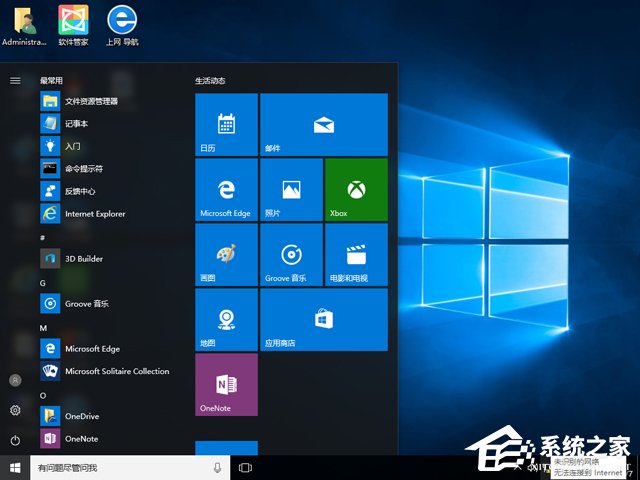Select 3D Builder from app list

click(x=84, y=258)
